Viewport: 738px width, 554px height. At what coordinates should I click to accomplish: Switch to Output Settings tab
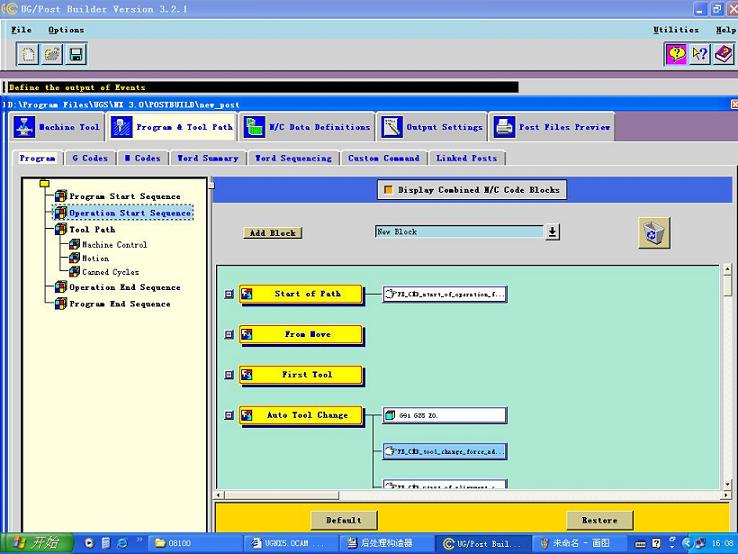point(432,127)
